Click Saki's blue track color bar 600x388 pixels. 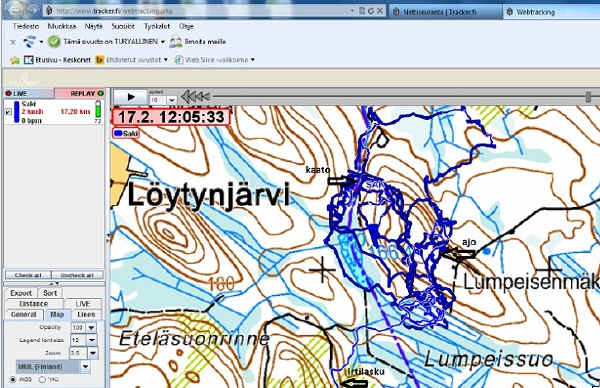[16, 112]
